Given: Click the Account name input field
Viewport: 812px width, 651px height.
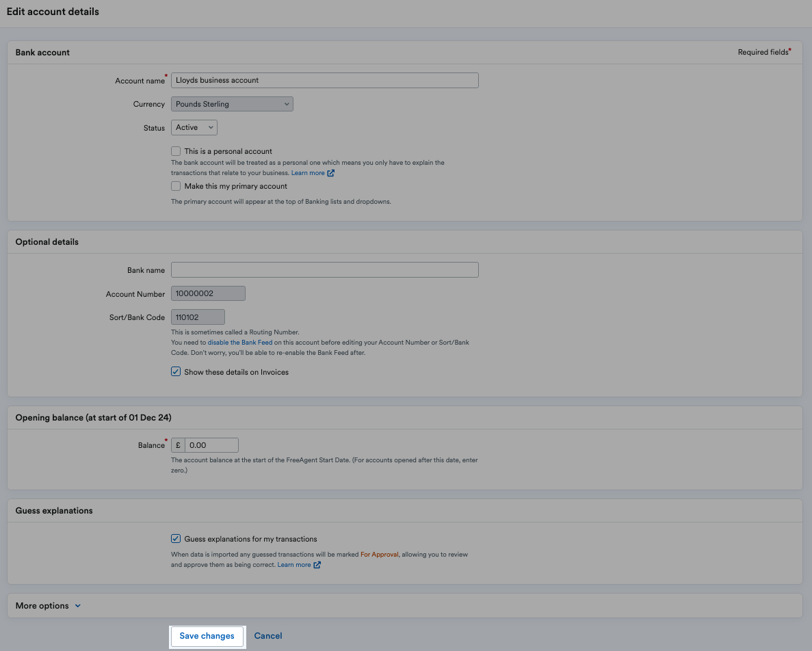Looking at the screenshot, I should 325,80.
